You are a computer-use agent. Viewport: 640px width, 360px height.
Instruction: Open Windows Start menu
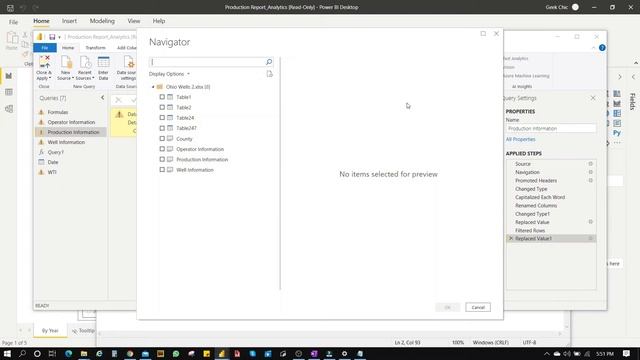coord(7,353)
